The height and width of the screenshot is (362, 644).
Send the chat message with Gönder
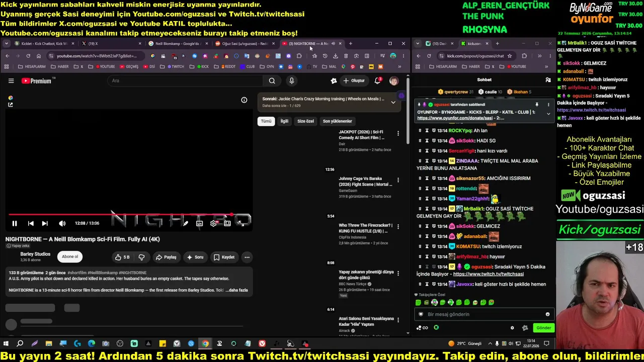[x=543, y=328]
